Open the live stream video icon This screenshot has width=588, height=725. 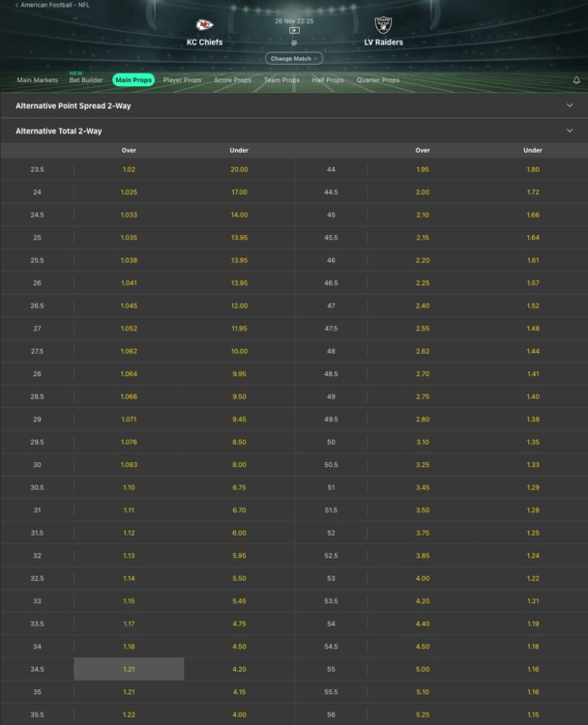click(294, 30)
